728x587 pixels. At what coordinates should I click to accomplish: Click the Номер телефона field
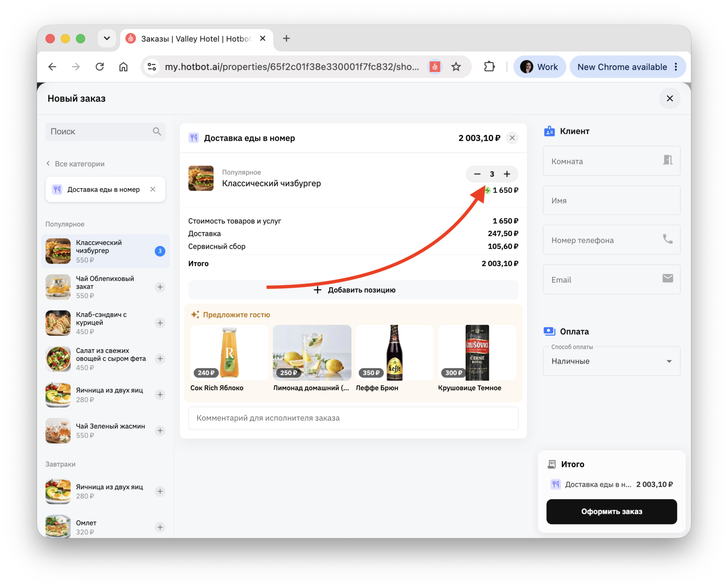(611, 240)
